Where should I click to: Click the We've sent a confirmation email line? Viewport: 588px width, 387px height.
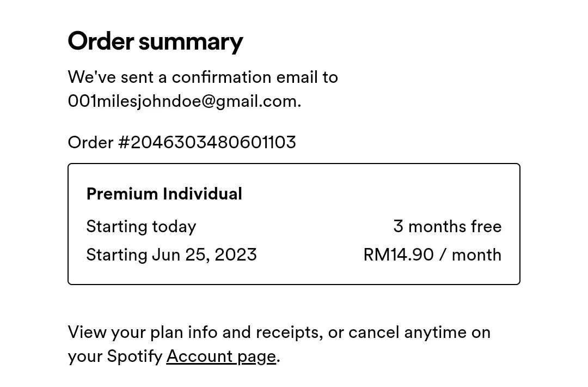[x=203, y=77]
